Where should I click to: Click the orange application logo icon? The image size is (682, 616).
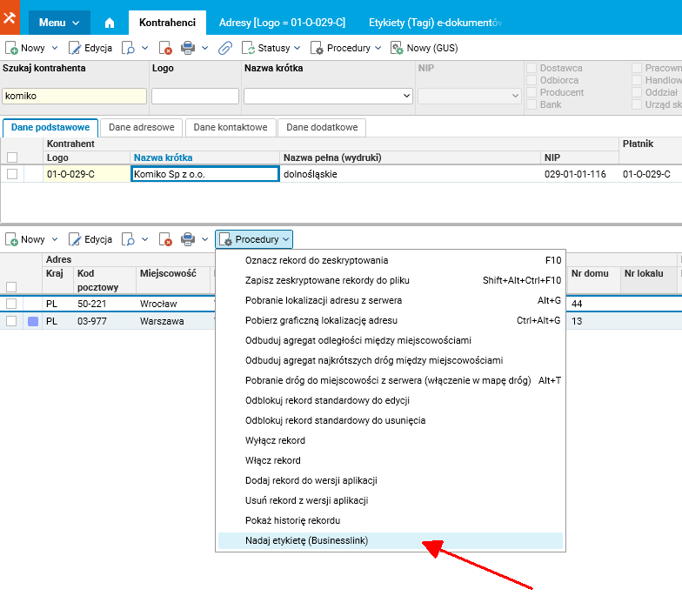click(10, 17)
